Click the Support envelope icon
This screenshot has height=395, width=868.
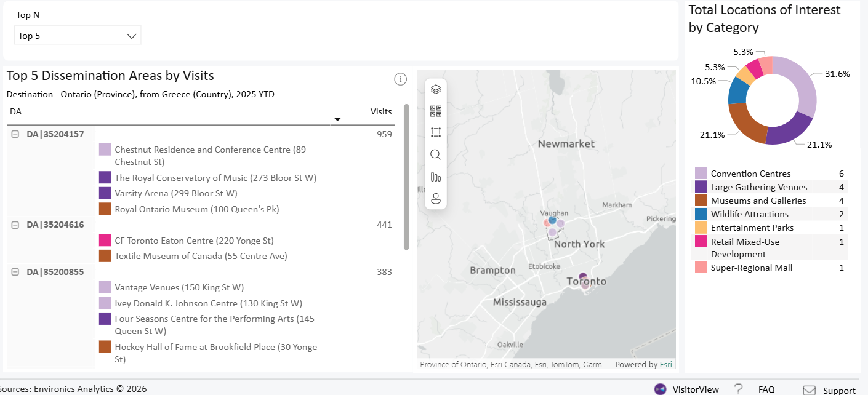(x=810, y=390)
